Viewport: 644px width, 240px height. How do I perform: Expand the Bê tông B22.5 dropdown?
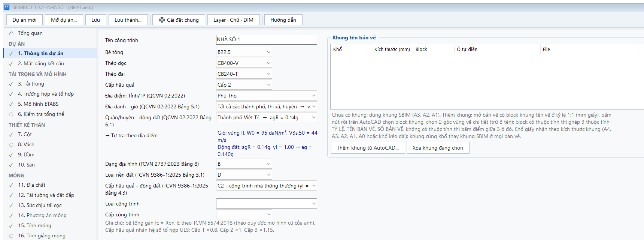click(x=244, y=52)
